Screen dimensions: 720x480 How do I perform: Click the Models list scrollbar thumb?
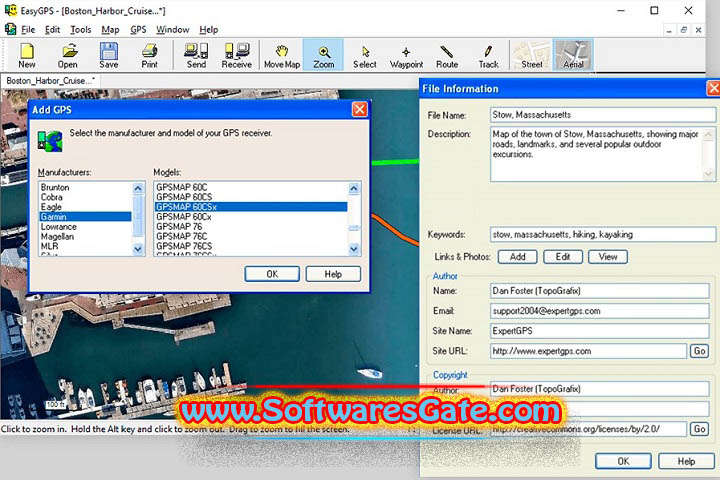click(x=354, y=228)
